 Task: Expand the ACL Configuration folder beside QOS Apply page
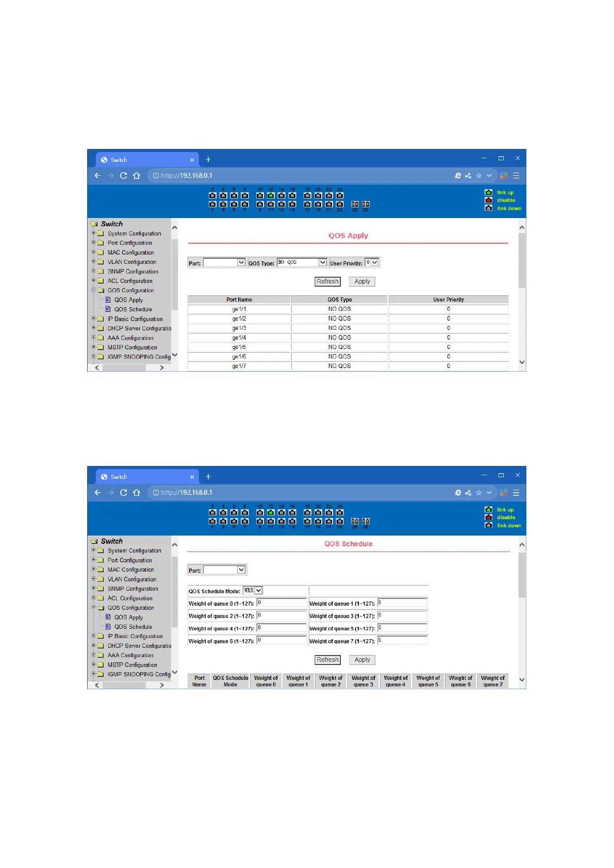(x=94, y=281)
